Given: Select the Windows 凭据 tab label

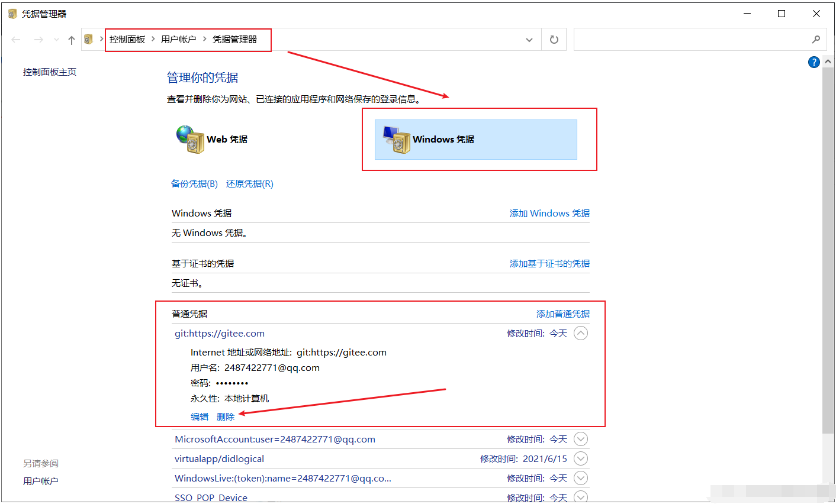Looking at the screenshot, I should tap(443, 140).
